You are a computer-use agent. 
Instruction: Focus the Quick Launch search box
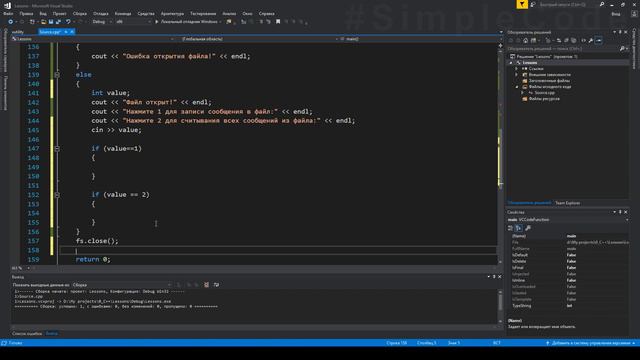point(569,4)
